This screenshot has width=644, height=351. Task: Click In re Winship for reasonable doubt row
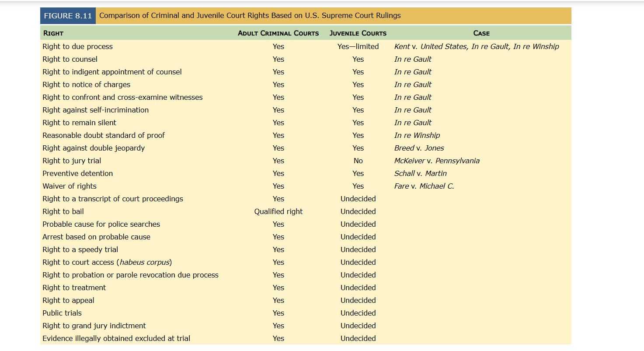[x=417, y=135]
